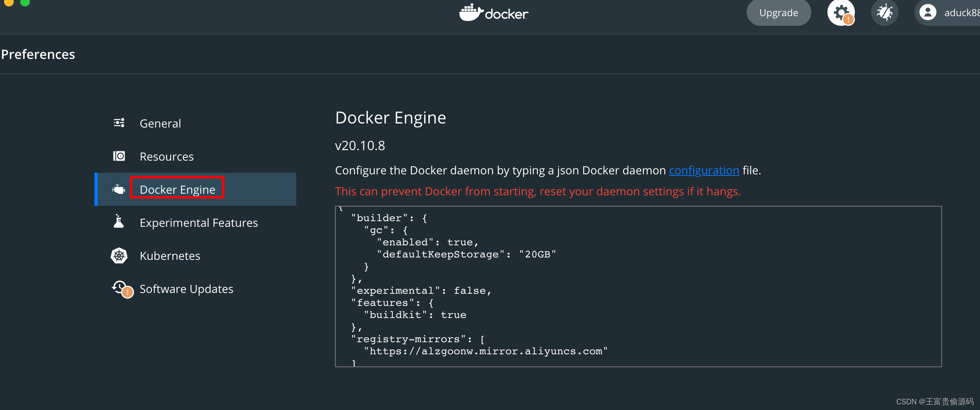This screenshot has width=980, height=410.
Task: Click the aduck88 account name
Action: click(x=962, y=13)
